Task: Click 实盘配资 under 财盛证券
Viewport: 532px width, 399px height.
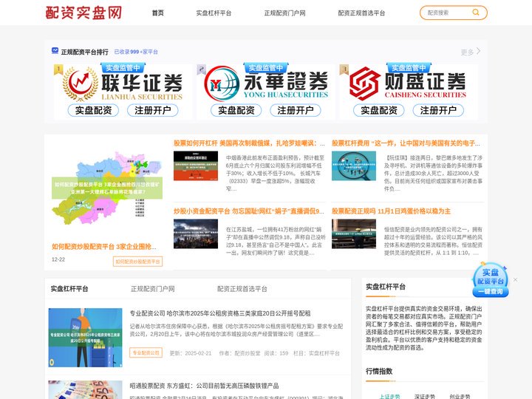Action: tap(379, 110)
